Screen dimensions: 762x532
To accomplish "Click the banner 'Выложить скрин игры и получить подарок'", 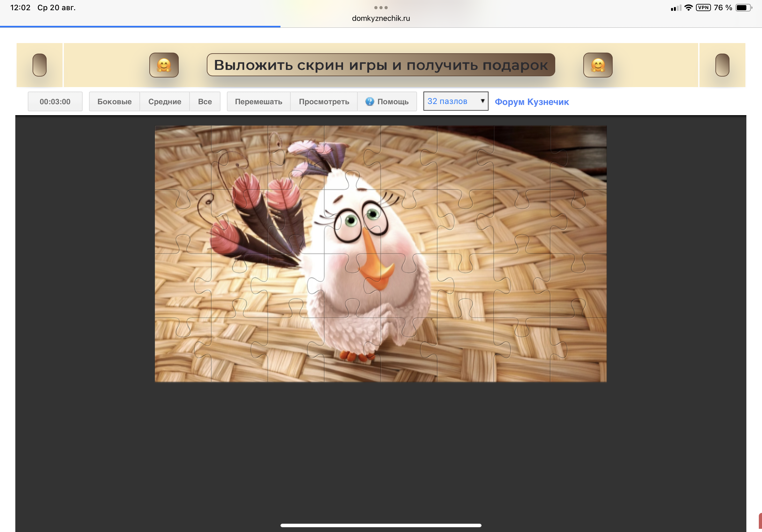I will pos(381,65).
